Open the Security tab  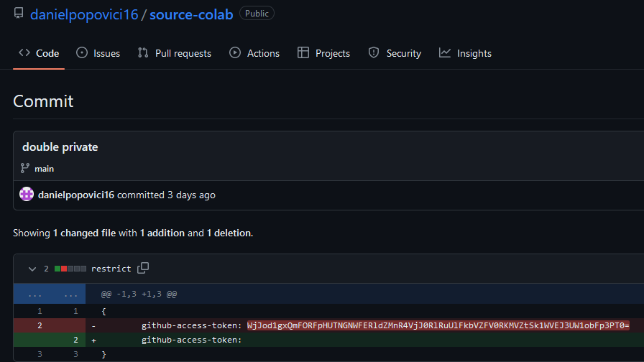coord(395,53)
